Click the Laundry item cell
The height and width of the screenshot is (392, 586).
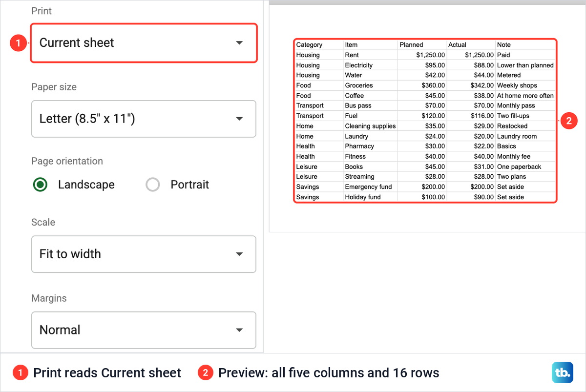pos(370,136)
